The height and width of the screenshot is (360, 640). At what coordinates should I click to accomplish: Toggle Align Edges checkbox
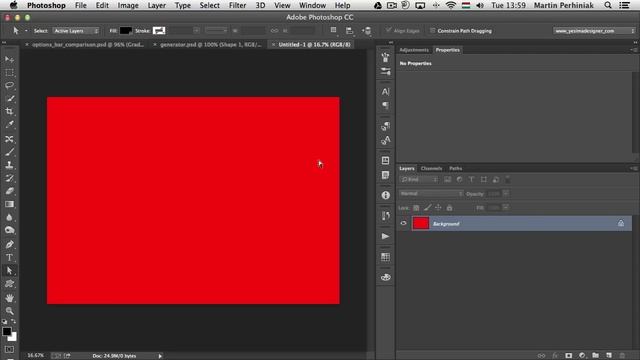(388, 31)
